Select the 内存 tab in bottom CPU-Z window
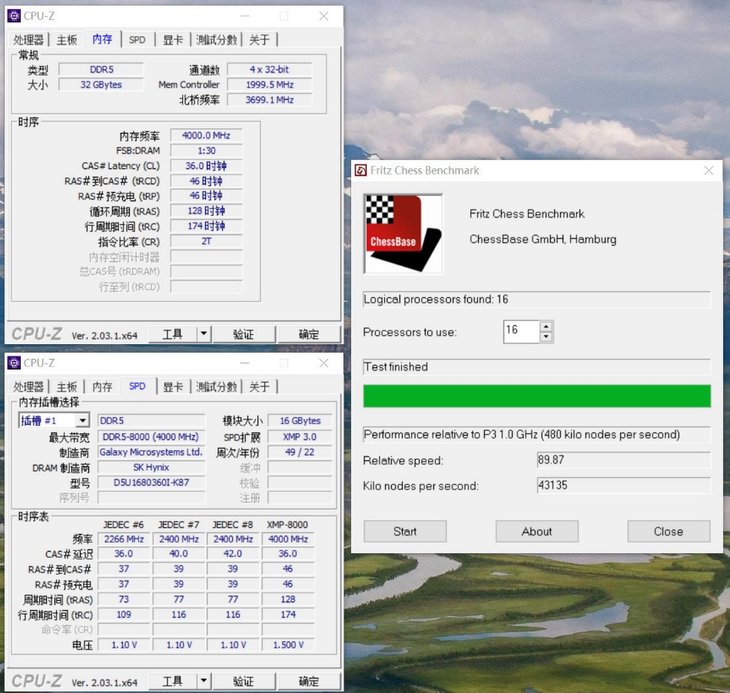The height and width of the screenshot is (693, 730). tap(102, 387)
